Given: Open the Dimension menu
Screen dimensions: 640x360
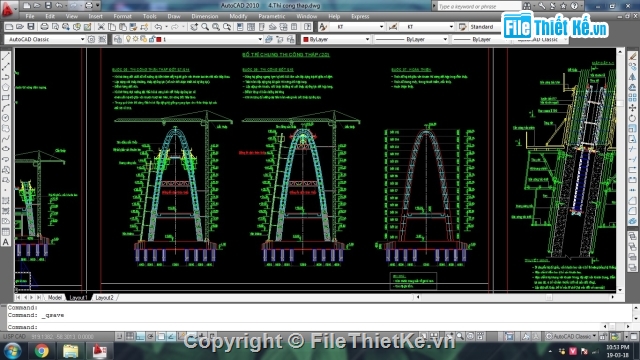Looking at the screenshot, I should pos(204,16).
